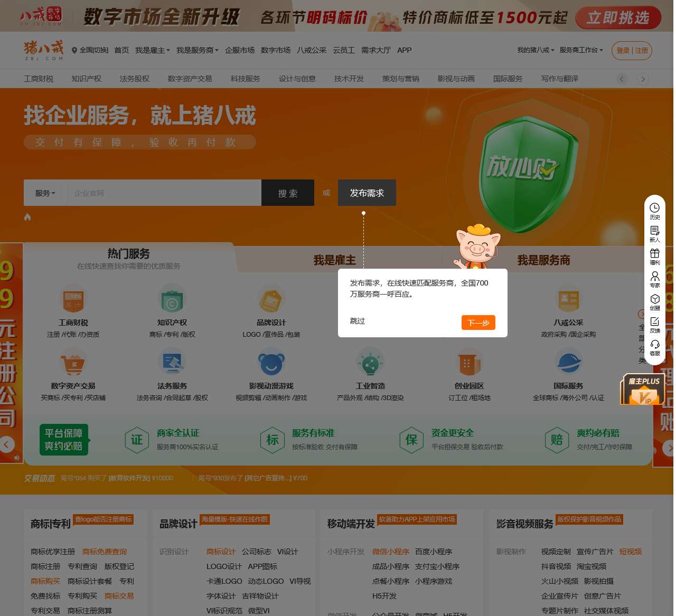
Task: Select the 热门服务 tab
Action: point(129,258)
